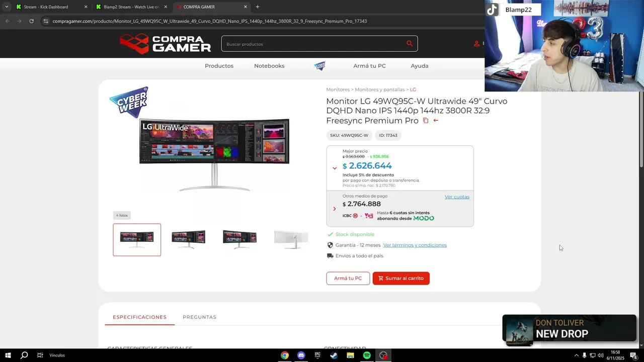Open Steam from the taskbar

pos(334,355)
